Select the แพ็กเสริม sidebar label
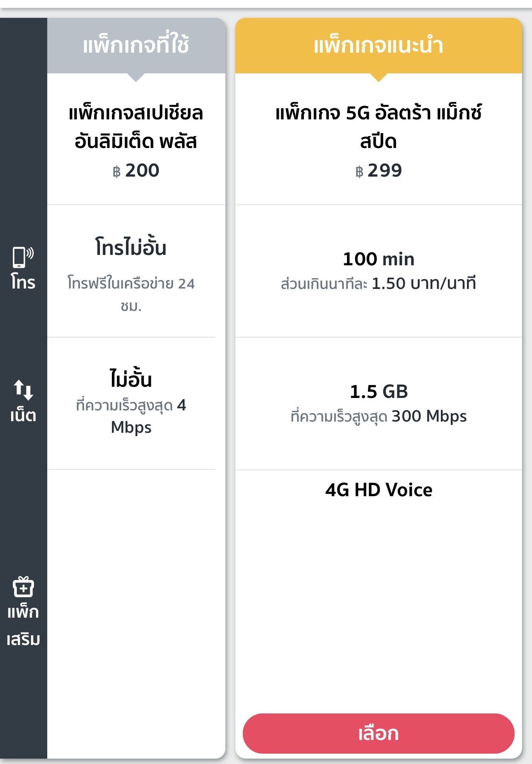 click(x=23, y=626)
